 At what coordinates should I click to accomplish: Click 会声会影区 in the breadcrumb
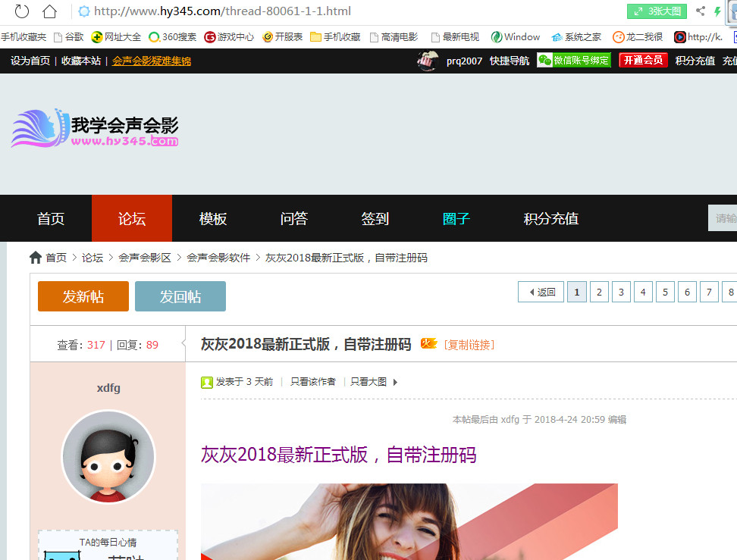click(x=145, y=258)
